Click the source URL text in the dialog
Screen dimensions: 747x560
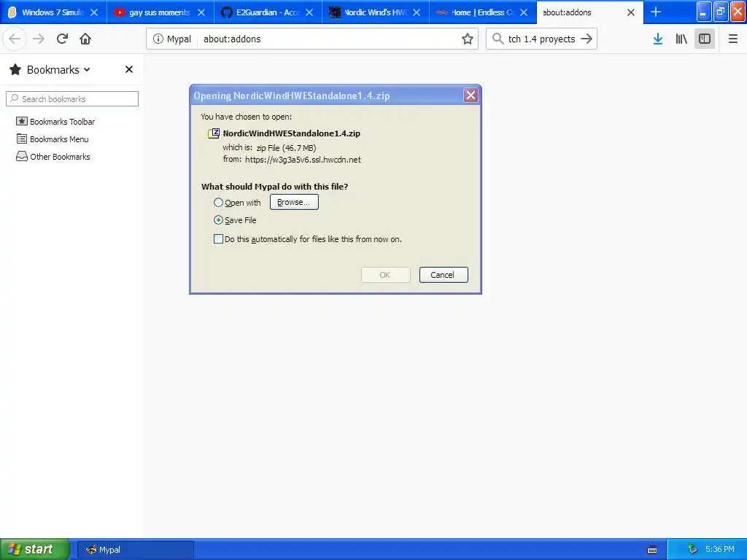click(x=303, y=160)
